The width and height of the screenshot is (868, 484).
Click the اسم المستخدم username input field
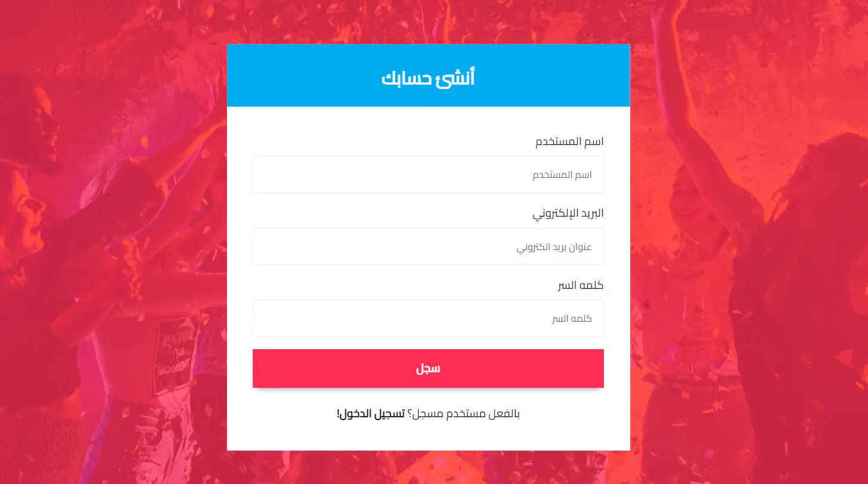[428, 174]
